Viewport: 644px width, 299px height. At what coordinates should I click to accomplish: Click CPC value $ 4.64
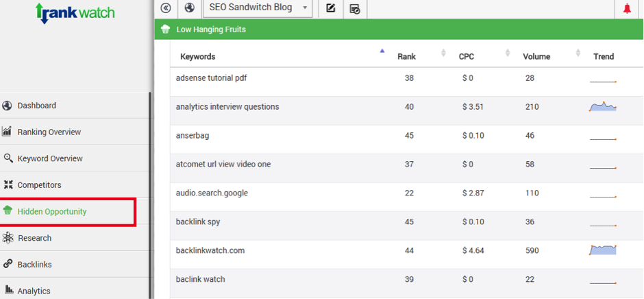[473, 250]
